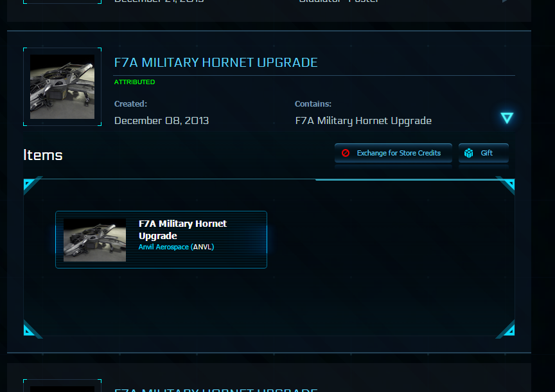
Task: Click the thumbnail at the page bottom
Action: point(62,386)
